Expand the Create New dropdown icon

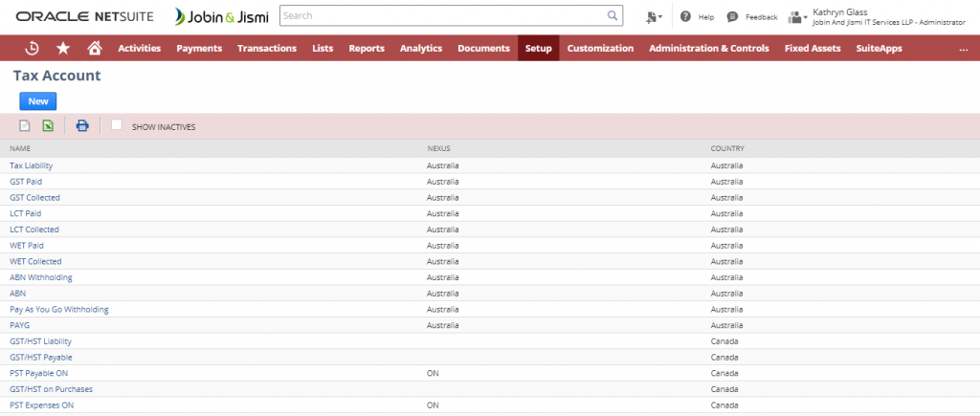click(654, 16)
